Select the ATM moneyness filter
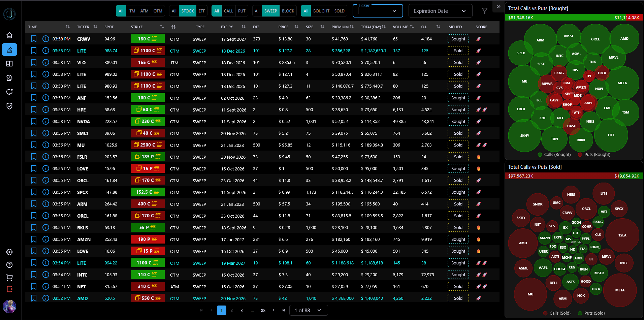The height and width of the screenshot is (320, 644). (x=144, y=11)
